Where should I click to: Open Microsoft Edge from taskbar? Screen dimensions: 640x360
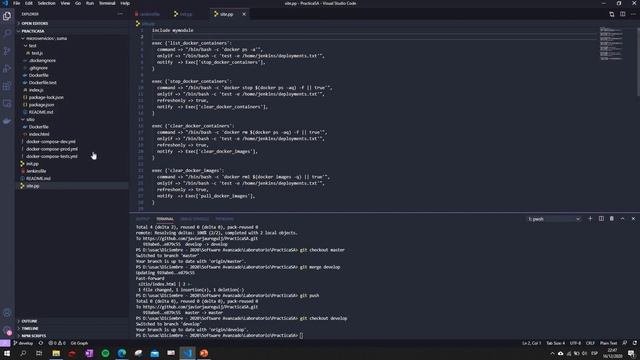(x=122, y=353)
